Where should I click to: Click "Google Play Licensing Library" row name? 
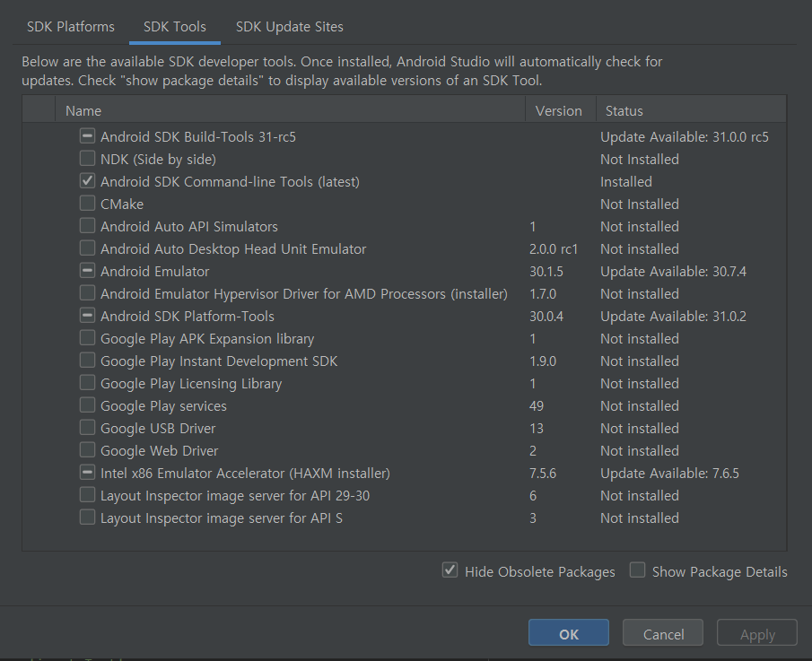pyautogui.click(x=191, y=384)
